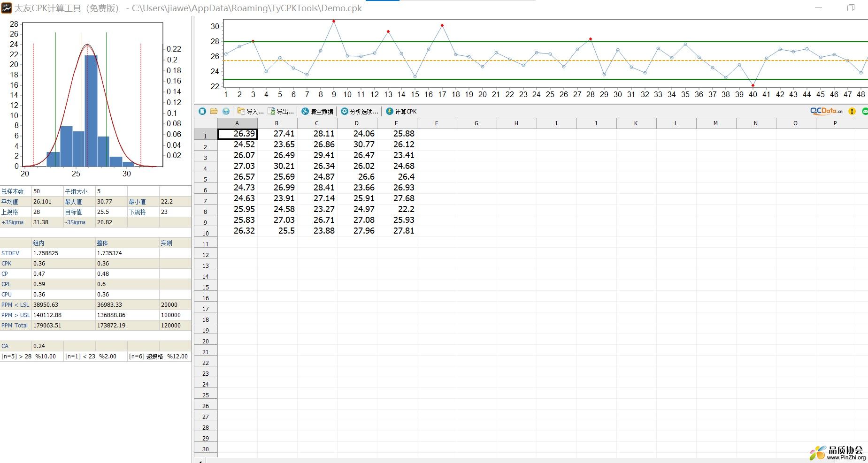This screenshot has height=463, width=868.
Task: Click the +3Sigma value 31.38
Action: pyautogui.click(x=47, y=222)
